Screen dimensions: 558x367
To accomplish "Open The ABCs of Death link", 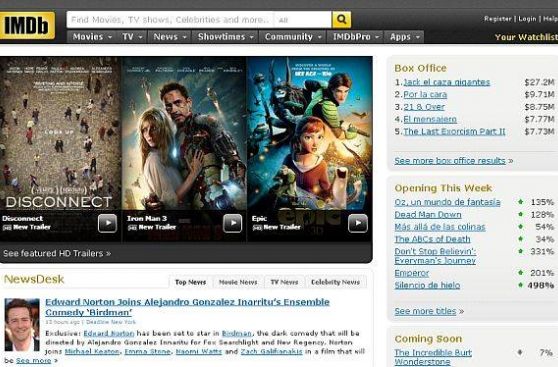I will [x=432, y=239].
